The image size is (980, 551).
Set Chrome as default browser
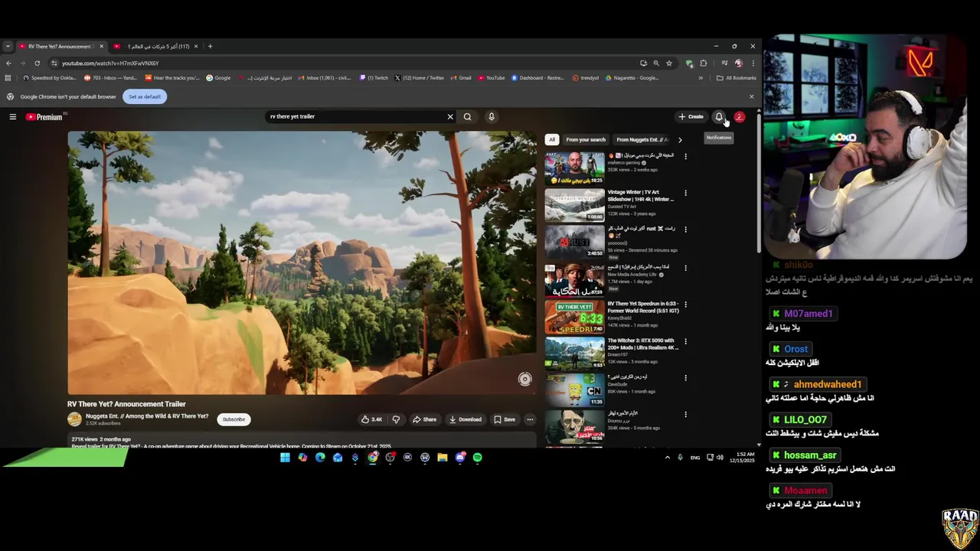145,97
